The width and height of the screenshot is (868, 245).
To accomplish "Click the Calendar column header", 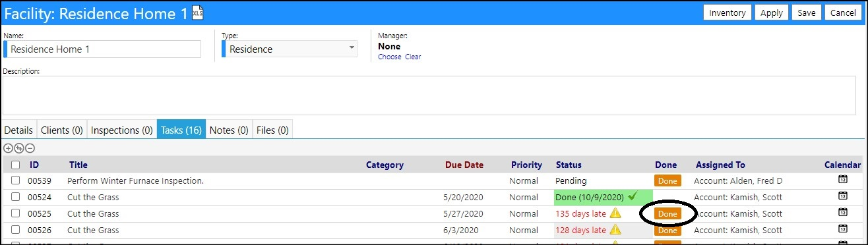I will coord(842,165).
